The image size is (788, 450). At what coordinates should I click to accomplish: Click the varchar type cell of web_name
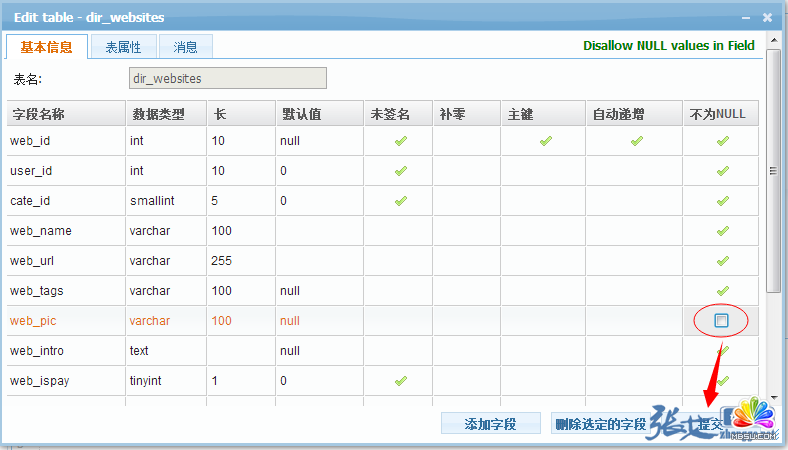[x=166, y=231]
